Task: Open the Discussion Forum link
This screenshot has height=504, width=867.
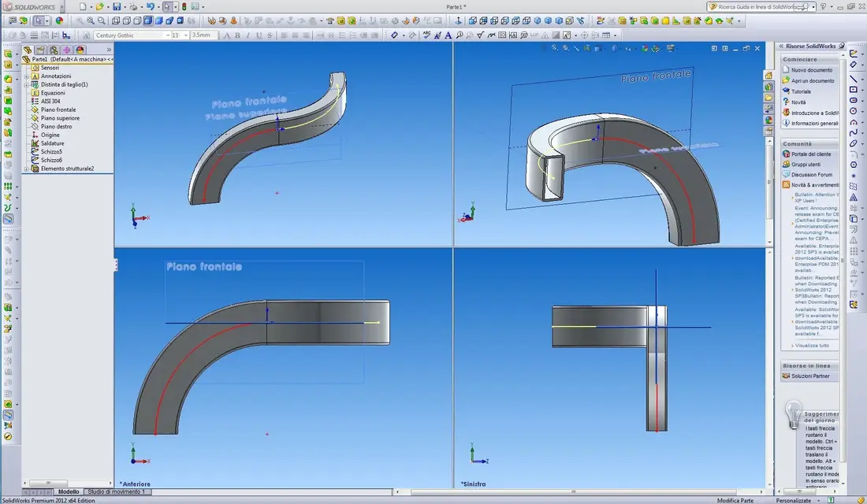Action: pyautogui.click(x=811, y=175)
